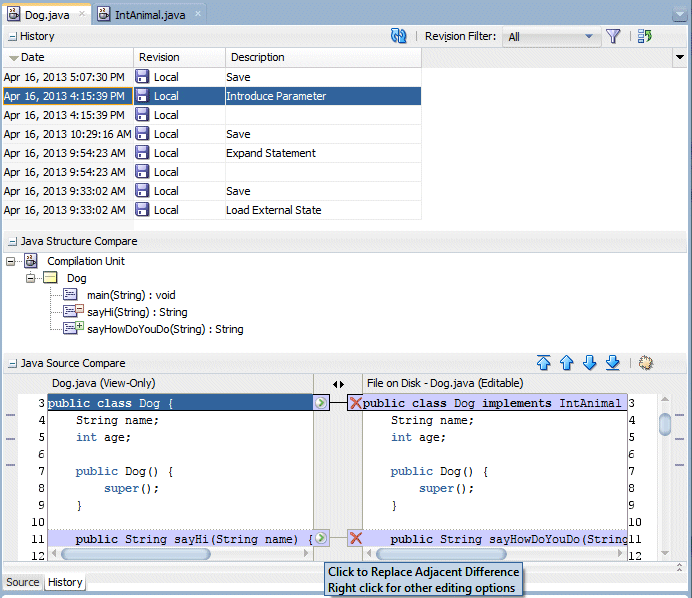Click 'public class Dog {' in the left pane
Viewport: 692px width, 598px height.
click(x=111, y=403)
